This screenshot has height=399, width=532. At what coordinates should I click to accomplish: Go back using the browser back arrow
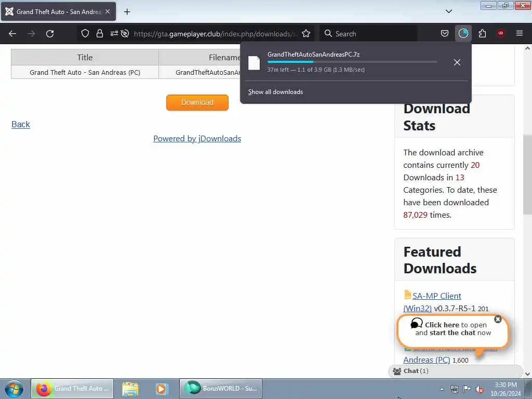pos(12,34)
